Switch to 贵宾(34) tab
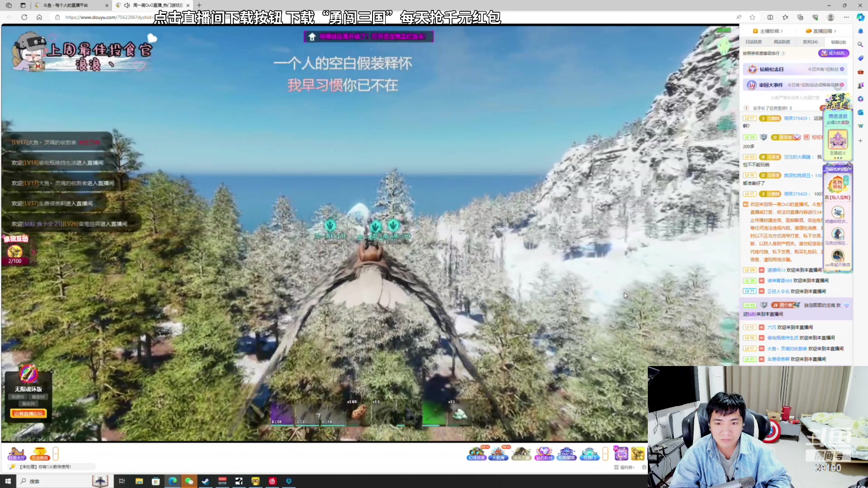The width and height of the screenshot is (868, 488). (810, 42)
